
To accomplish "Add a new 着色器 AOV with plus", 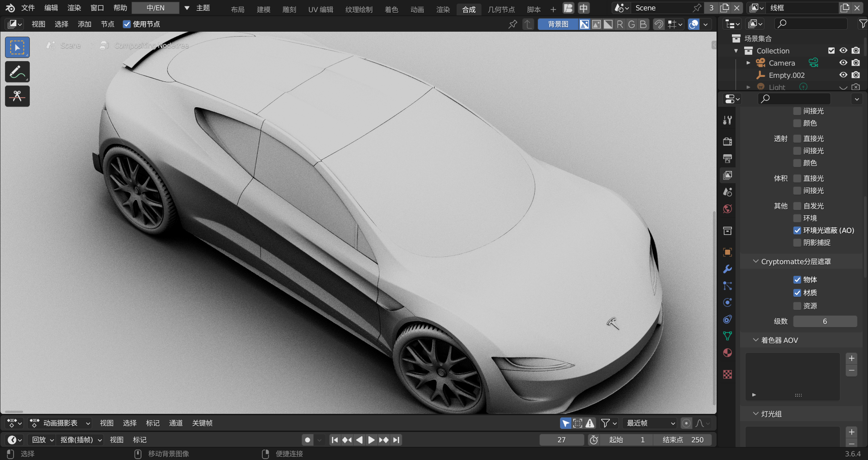I will pos(851,358).
